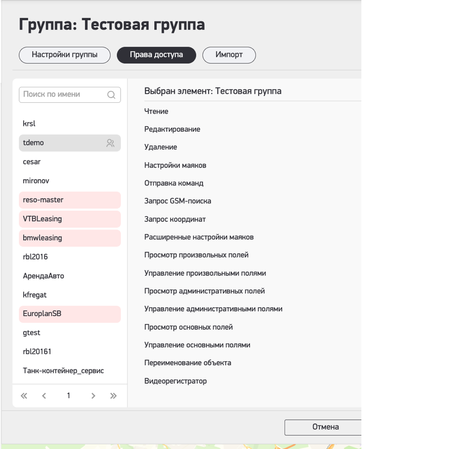Open the Импорт tab
Screen dimensions: 476x449
229,55
